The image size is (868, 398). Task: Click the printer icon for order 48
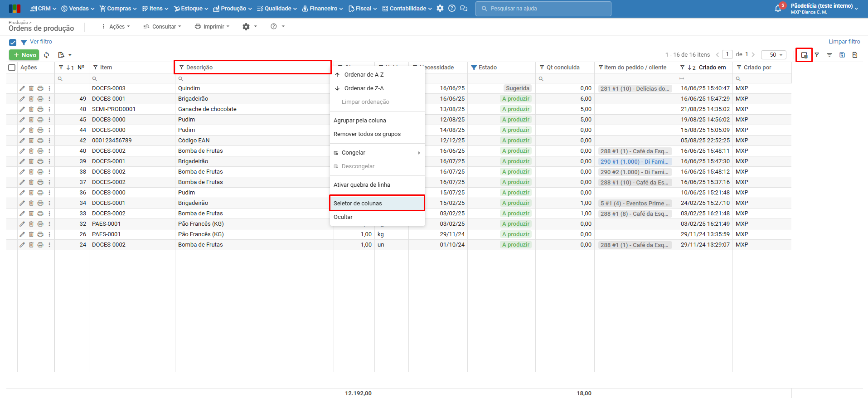(x=40, y=109)
